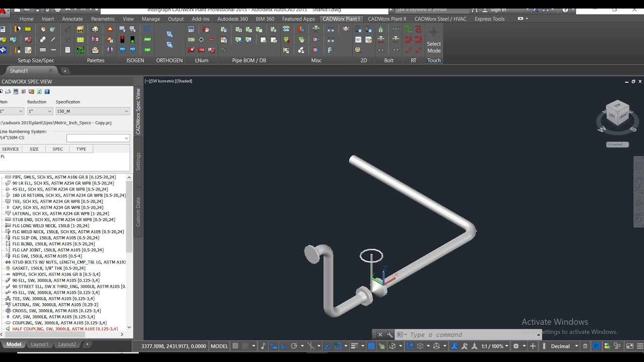Click the plus icon in LNum panel

201,39
